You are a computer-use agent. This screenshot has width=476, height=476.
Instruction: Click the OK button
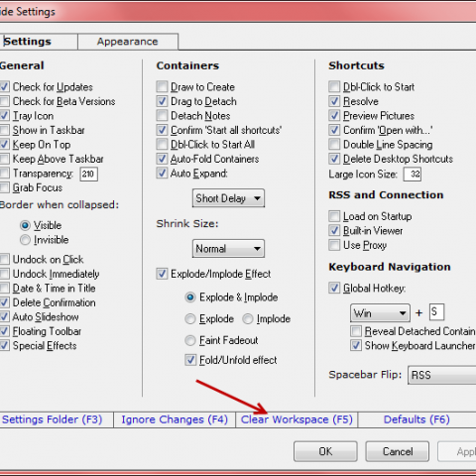coord(325,451)
